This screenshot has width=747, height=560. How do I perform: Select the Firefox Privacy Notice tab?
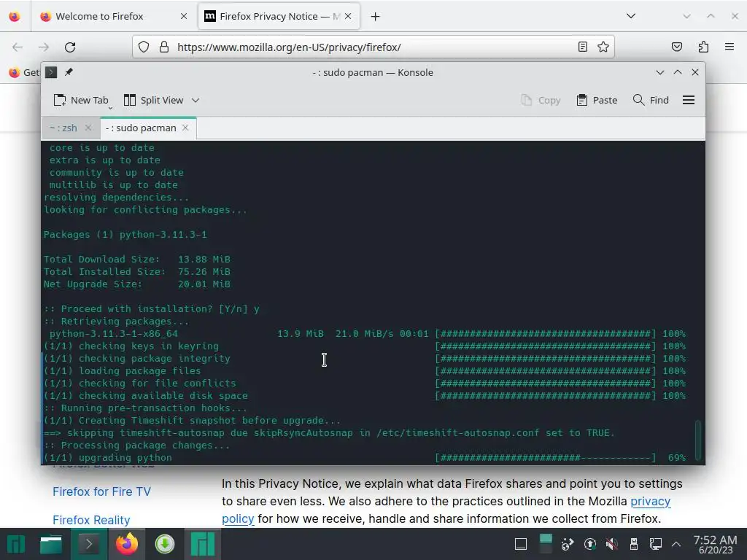(279, 16)
